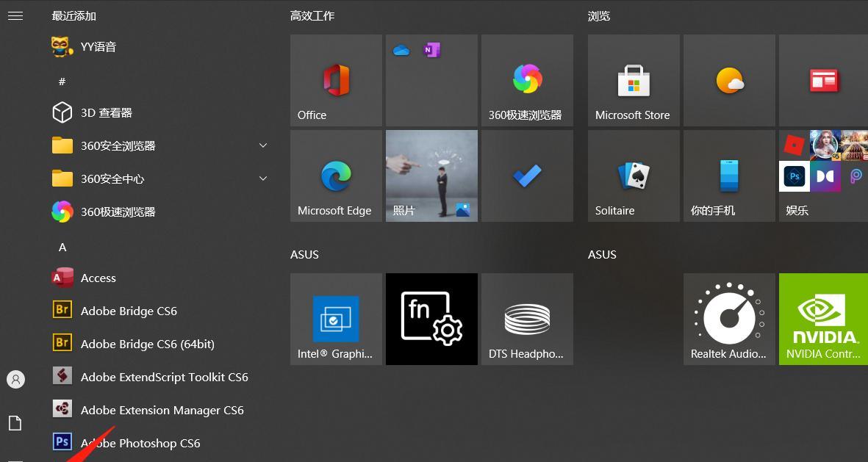
Task: Open the 照片 photos tile
Action: (431, 176)
